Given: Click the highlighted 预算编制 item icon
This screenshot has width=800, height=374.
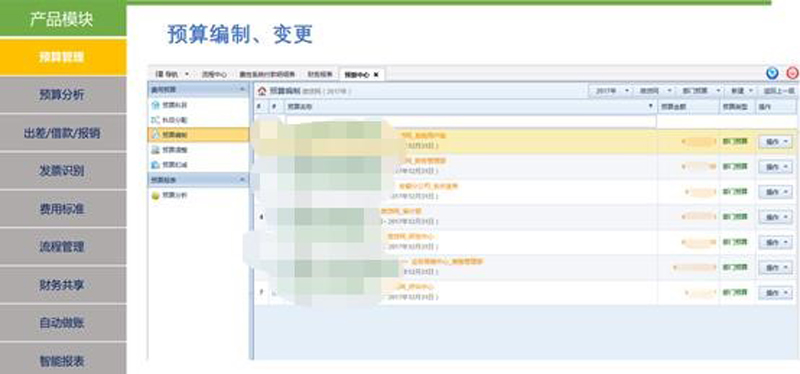Looking at the screenshot, I should pos(156,135).
